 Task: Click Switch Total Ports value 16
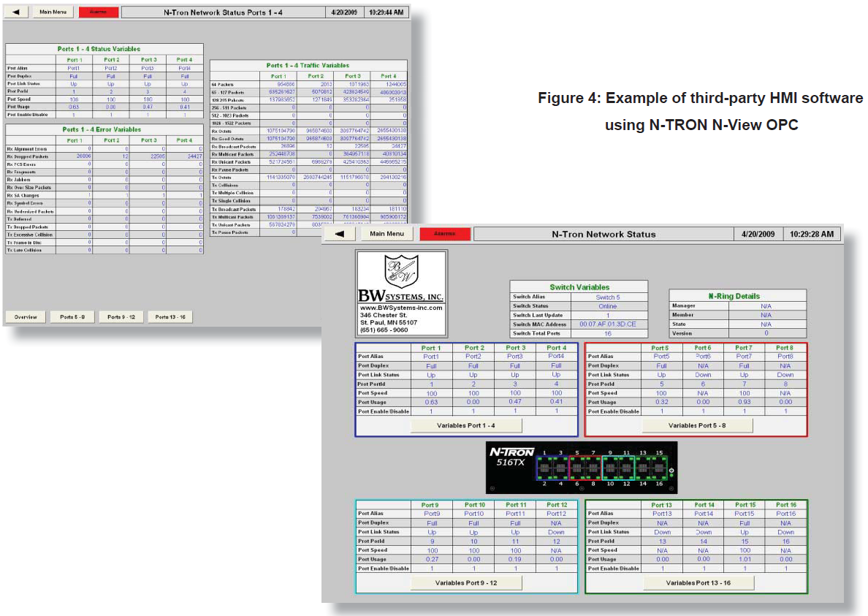608,334
